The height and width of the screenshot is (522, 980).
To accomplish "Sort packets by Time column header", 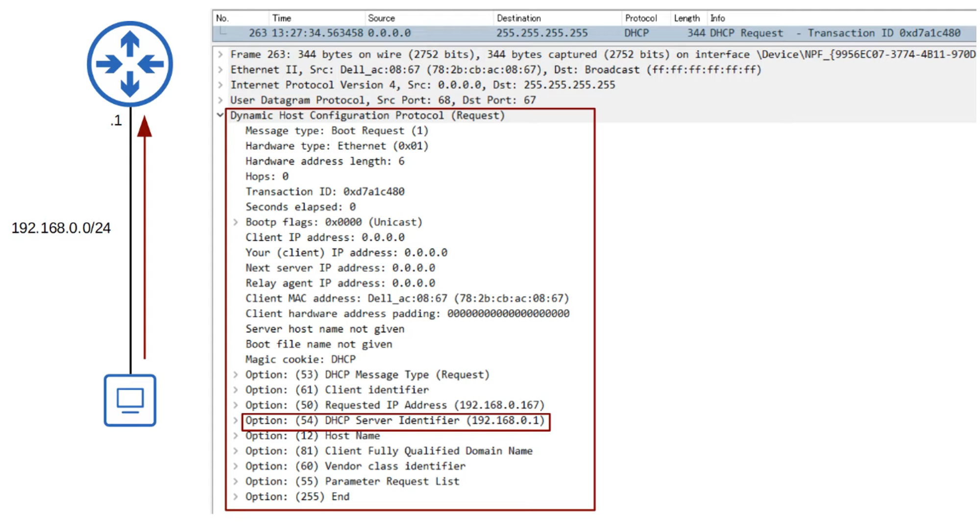I will coord(282,18).
